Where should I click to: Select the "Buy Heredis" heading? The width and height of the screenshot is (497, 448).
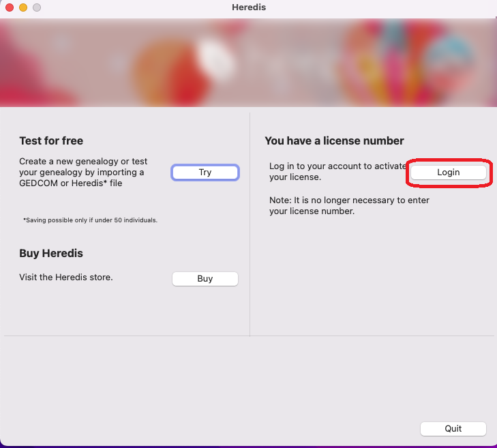coord(51,253)
